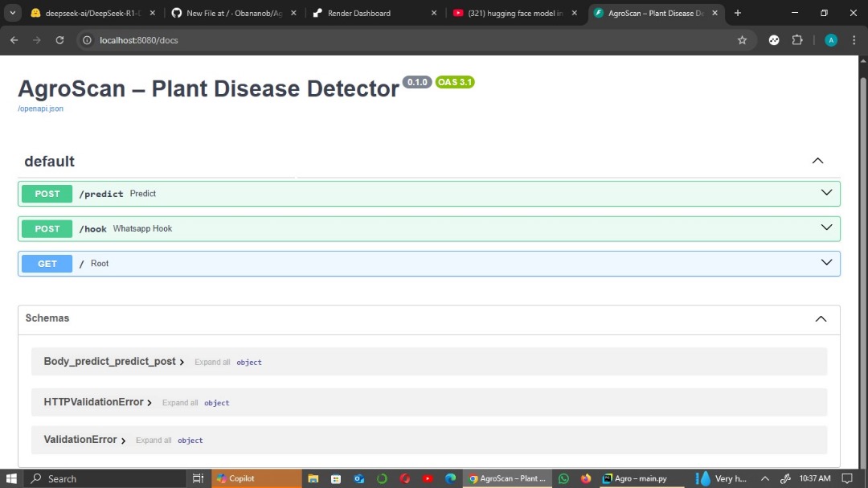
Task: Open the round extension icon beside bookmark star
Action: click(x=774, y=40)
